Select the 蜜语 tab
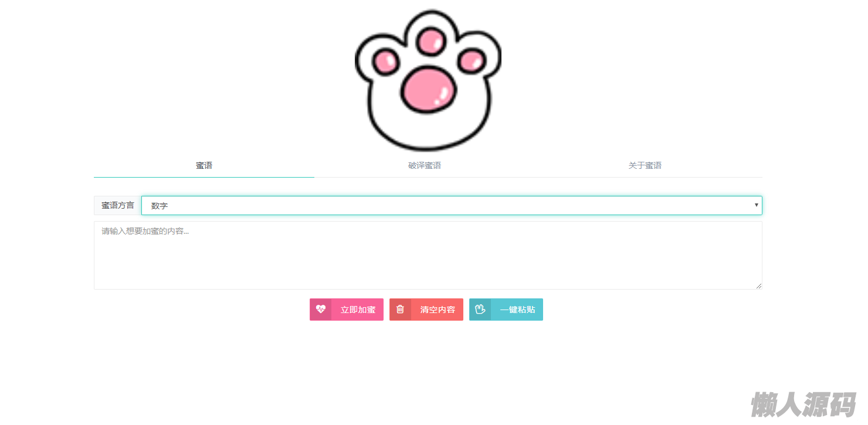 coord(204,165)
